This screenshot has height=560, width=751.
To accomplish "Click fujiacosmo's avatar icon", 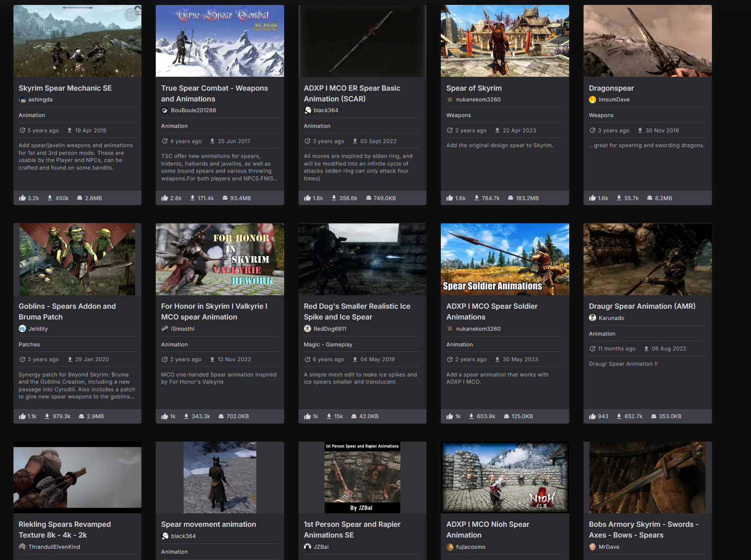I will coord(450,547).
